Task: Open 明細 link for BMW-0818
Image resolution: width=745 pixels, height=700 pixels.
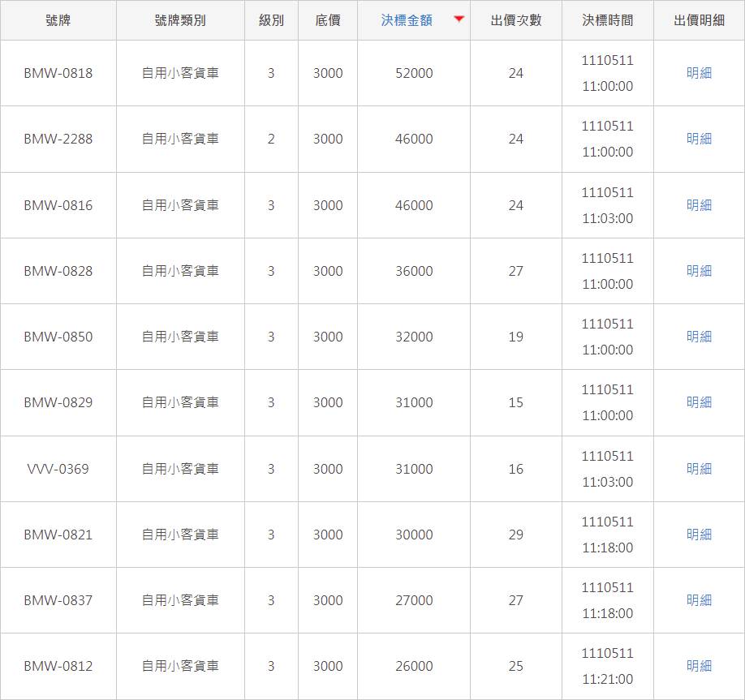Action: [700, 73]
